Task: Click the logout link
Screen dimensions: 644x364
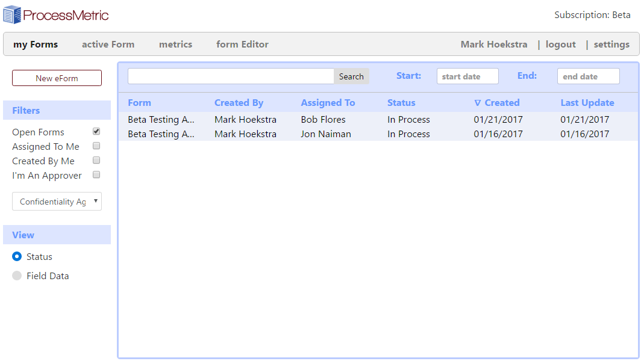Action: (x=560, y=44)
